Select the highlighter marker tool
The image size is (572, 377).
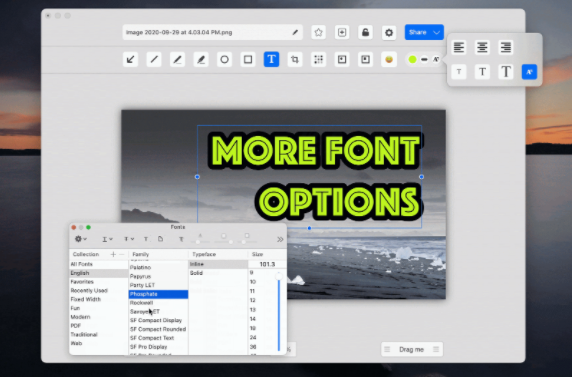click(201, 59)
